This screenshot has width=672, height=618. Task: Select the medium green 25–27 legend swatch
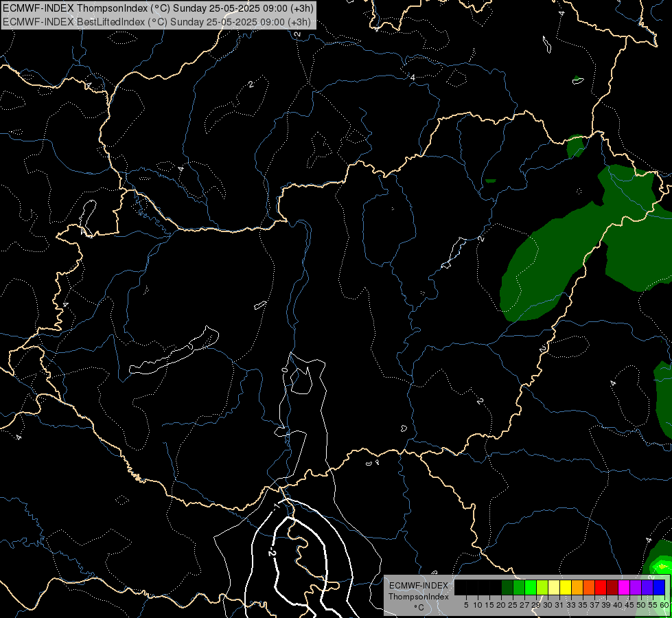519,587
